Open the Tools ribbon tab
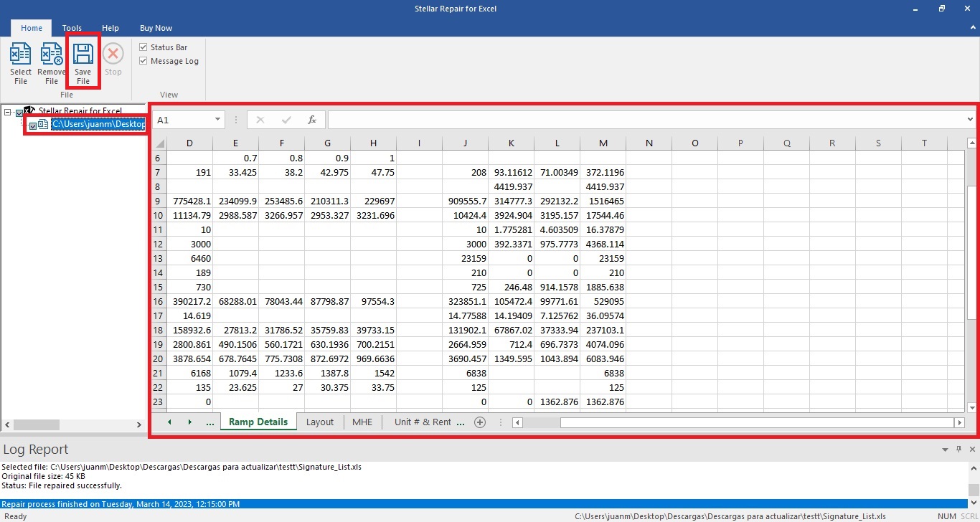 (72, 28)
